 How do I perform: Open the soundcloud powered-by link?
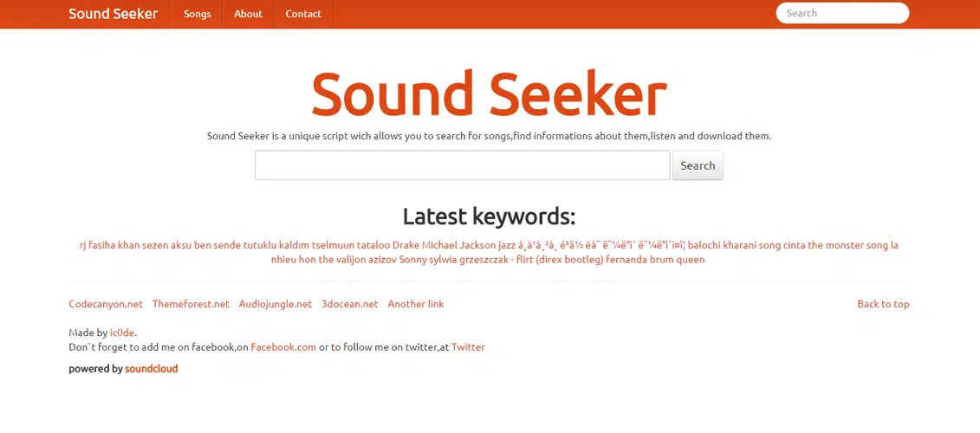(151, 369)
